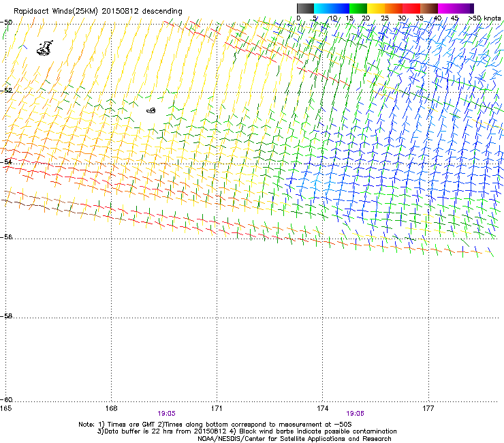Click the latitude label -60
Viewport: 504px width, 443px height.
click(x=6, y=399)
